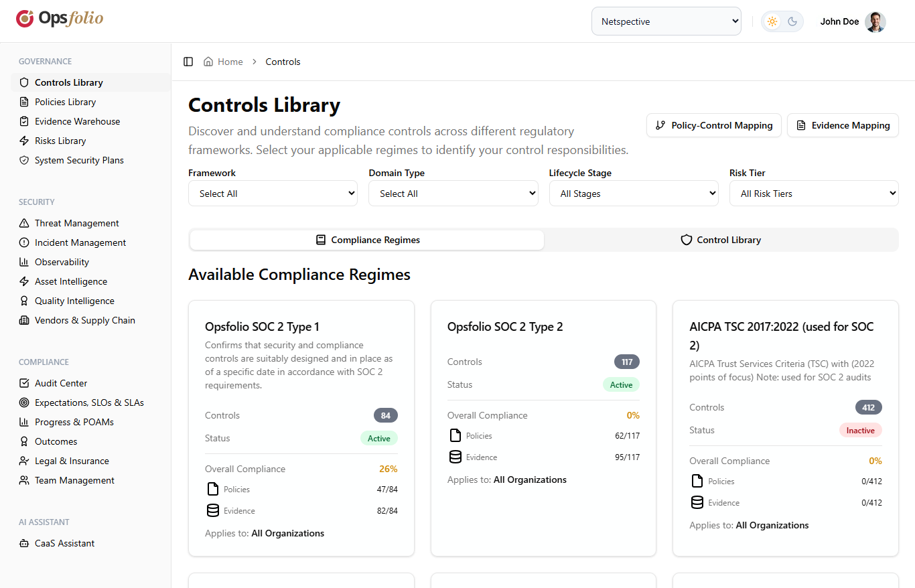The height and width of the screenshot is (588, 915).
Task: Click the Opsfolio logo in the header
Action: click(59, 20)
